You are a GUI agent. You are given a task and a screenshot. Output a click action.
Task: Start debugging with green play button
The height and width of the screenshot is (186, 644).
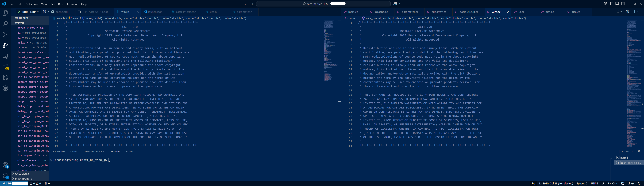(19, 12)
